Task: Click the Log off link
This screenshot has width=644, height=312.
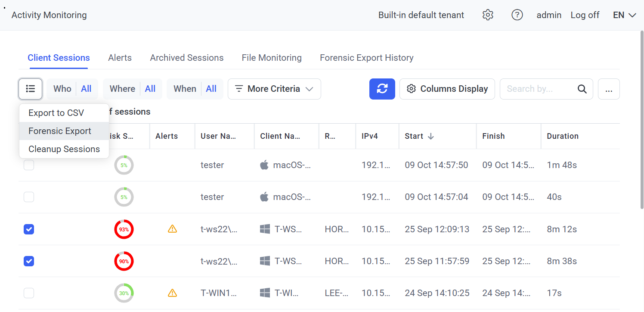Action: 585,15
